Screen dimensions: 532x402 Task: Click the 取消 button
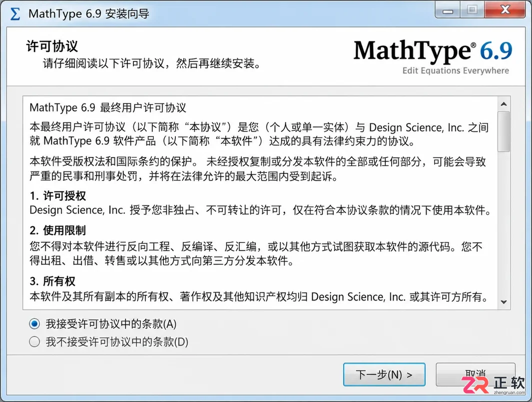point(476,374)
